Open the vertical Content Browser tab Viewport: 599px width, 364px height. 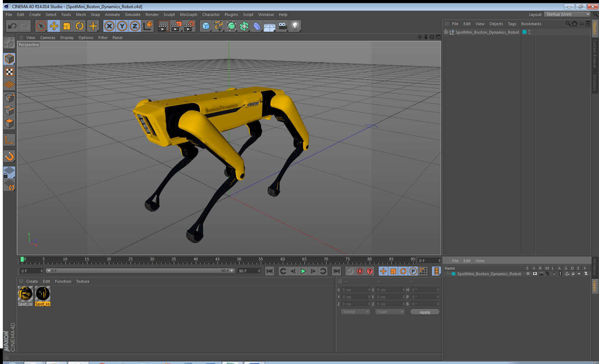[x=595, y=54]
